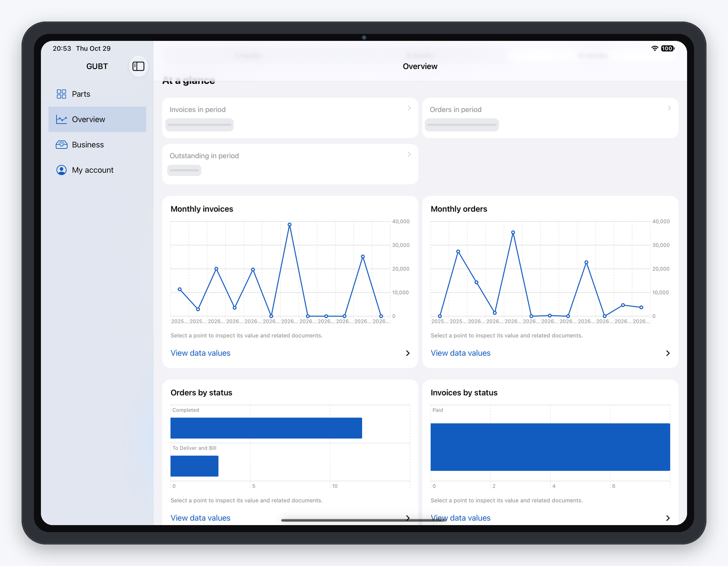Go to Business section
This screenshot has height=566, width=728.
97,145
